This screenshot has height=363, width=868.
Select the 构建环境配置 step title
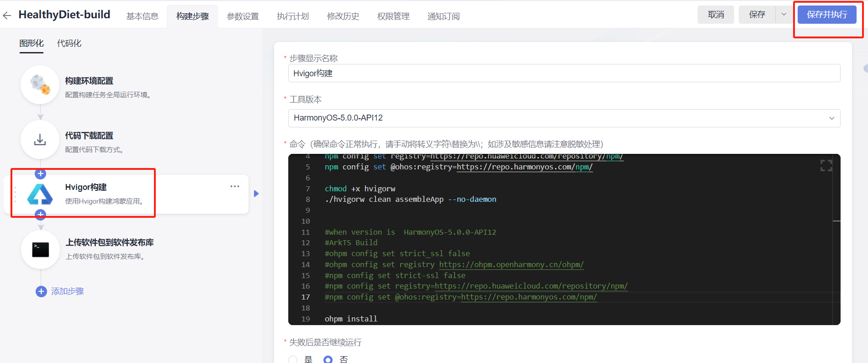[89, 81]
